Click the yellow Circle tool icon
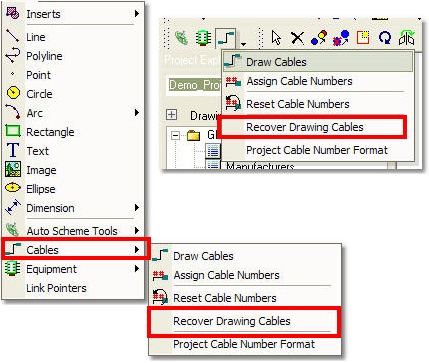Image resolution: width=429 pixels, height=363 pixels. pyautogui.click(x=13, y=93)
